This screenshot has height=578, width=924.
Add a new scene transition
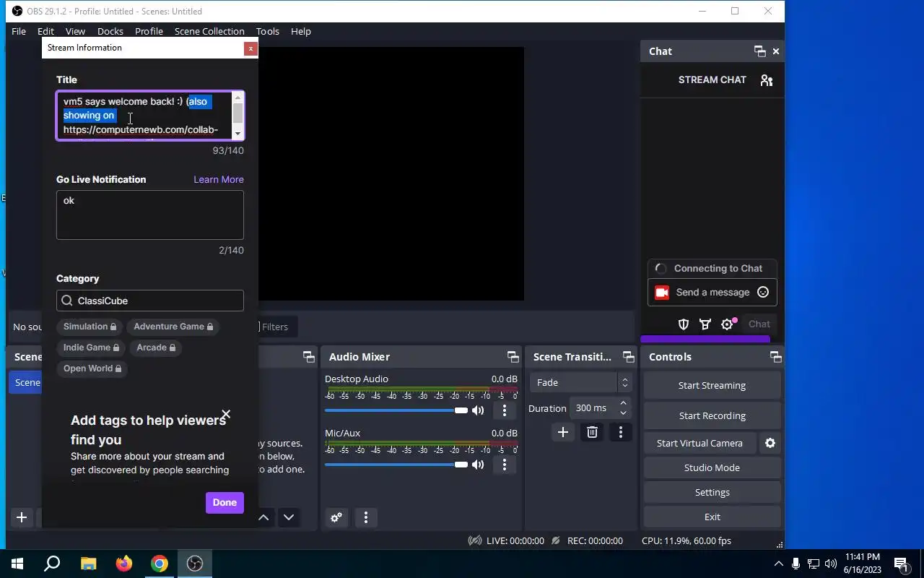[563, 432]
